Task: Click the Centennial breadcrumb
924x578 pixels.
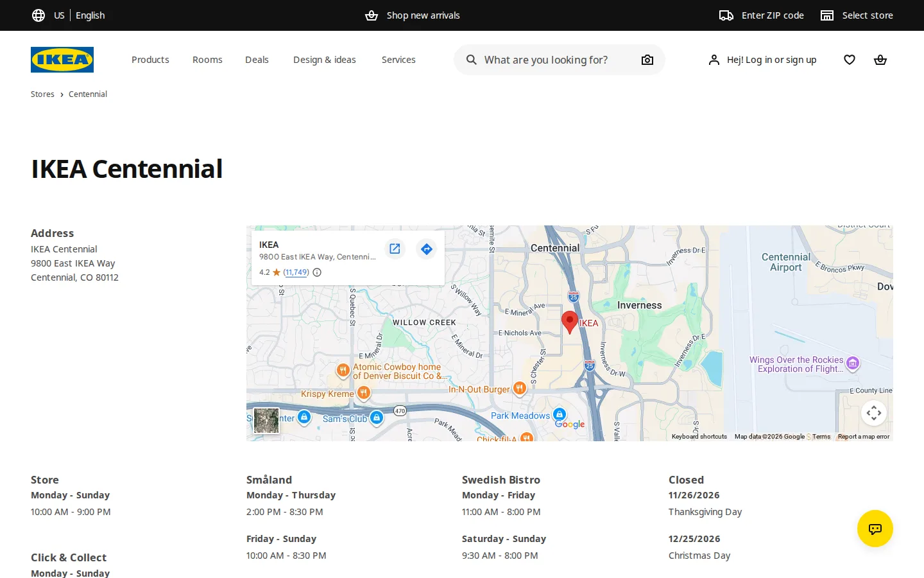Action: click(x=88, y=94)
